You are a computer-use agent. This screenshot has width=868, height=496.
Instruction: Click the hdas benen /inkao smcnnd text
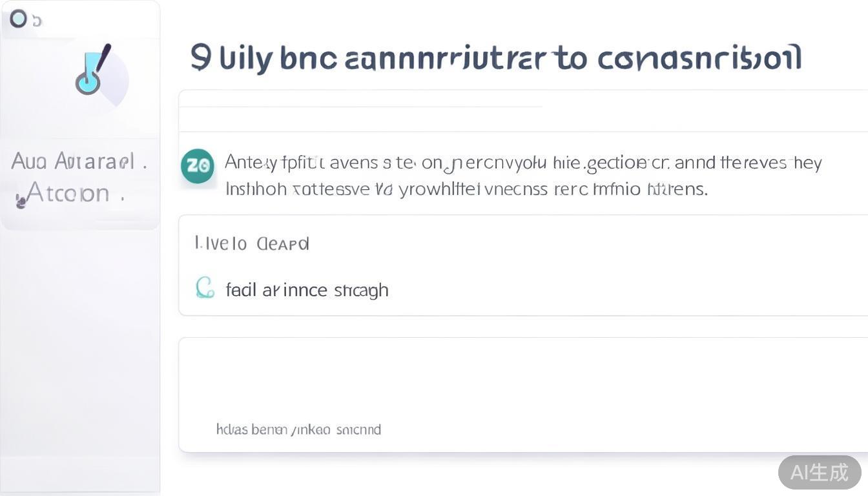(298, 429)
